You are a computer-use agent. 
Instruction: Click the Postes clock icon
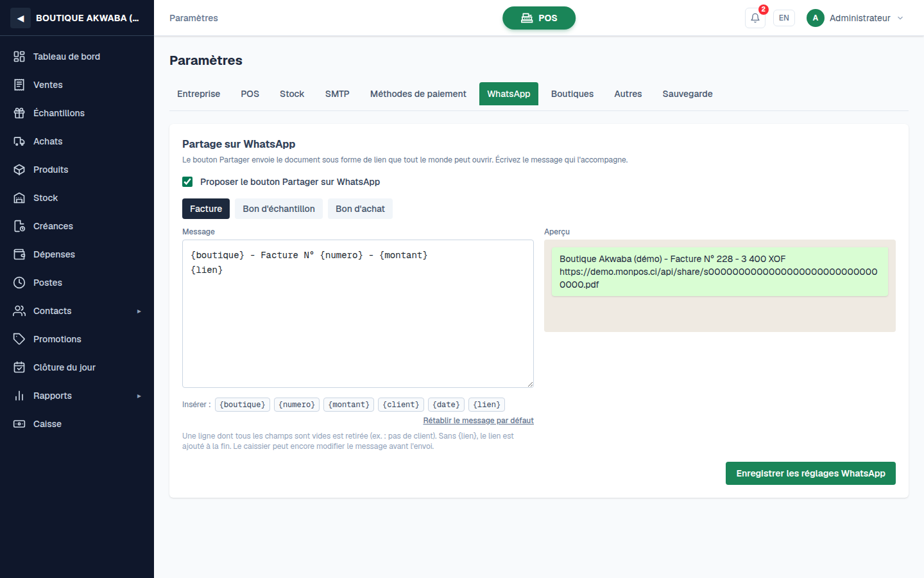[19, 283]
